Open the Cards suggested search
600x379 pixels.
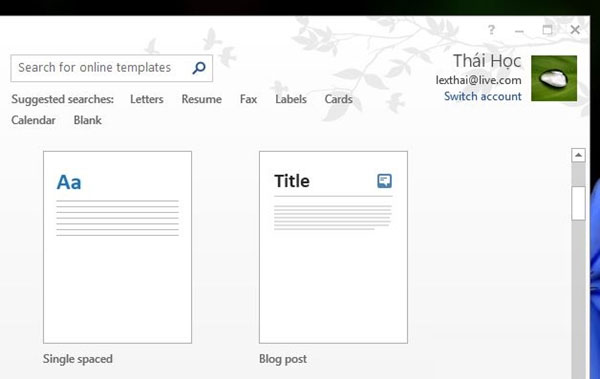pyautogui.click(x=338, y=99)
